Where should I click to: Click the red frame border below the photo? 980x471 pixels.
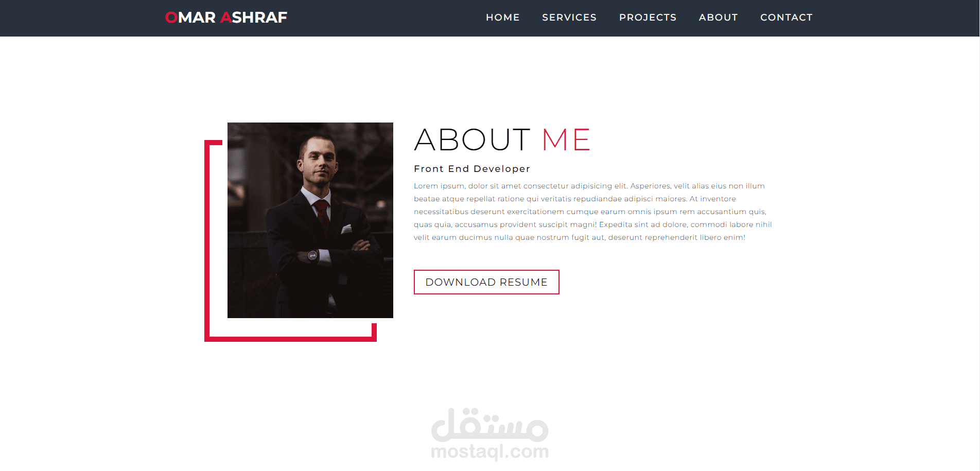pyautogui.click(x=290, y=339)
